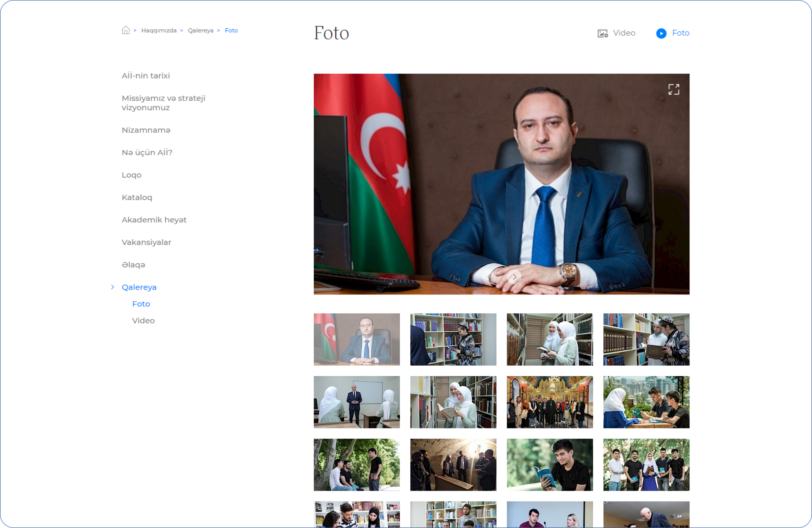Open Akademik heyət sidebar item

click(154, 220)
